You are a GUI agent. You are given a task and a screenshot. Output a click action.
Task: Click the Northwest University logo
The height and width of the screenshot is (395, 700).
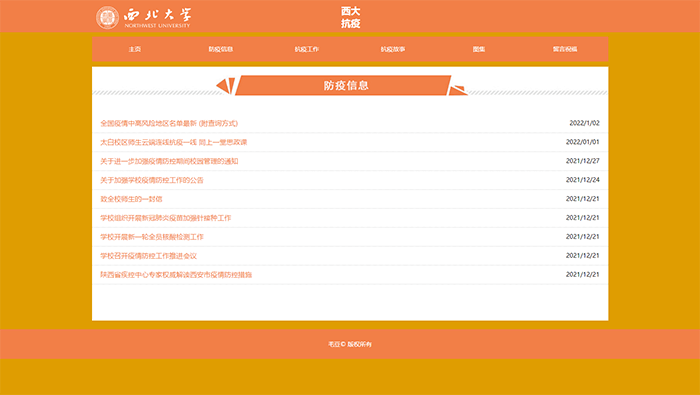click(x=143, y=18)
